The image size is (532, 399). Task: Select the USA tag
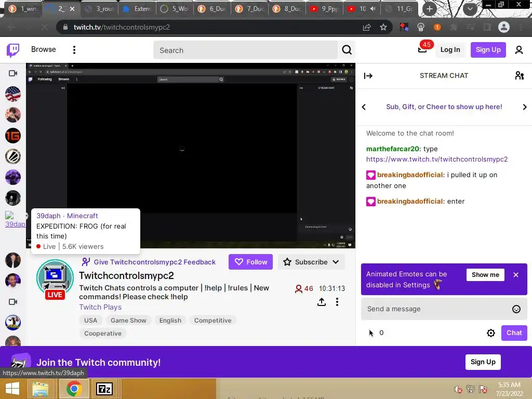pyautogui.click(x=90, y=320)
